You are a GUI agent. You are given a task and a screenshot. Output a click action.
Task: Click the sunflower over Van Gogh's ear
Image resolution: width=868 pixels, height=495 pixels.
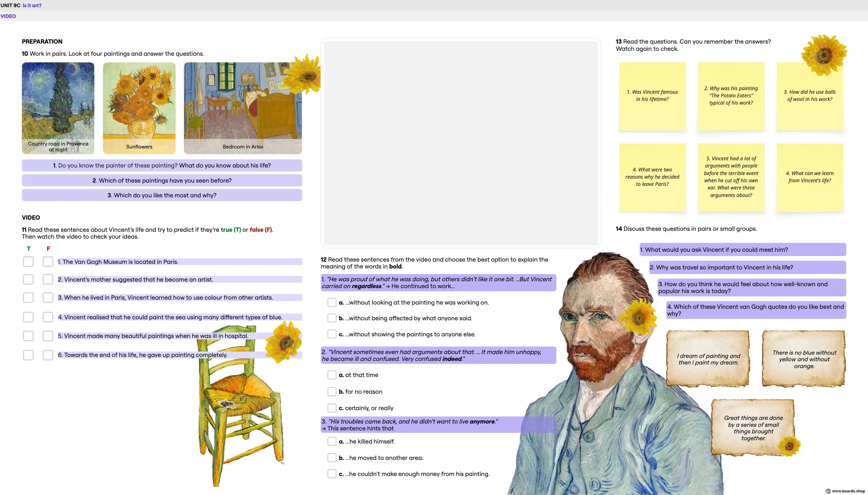tap(637, 316)
